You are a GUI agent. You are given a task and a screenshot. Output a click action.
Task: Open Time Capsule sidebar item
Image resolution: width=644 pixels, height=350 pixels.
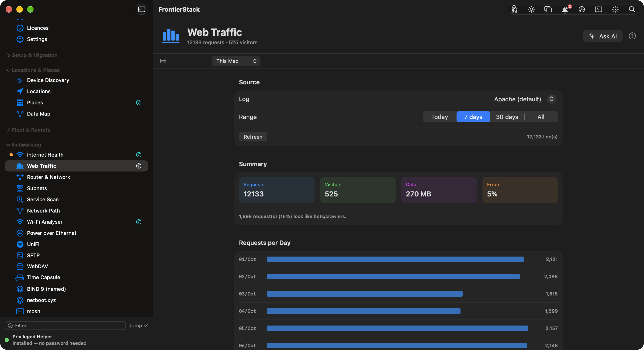click(76, 277)
